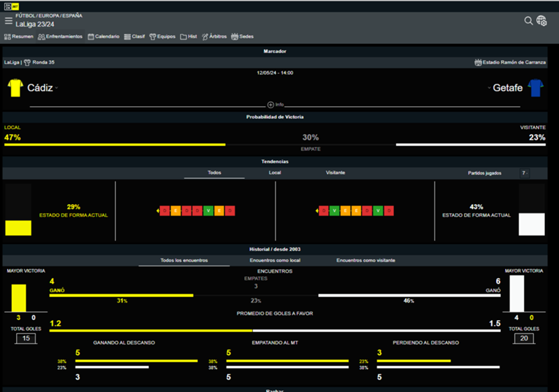Open the Partidos jugados dropdown
This screenshot has width=559, height=392.
pos(524,172)
